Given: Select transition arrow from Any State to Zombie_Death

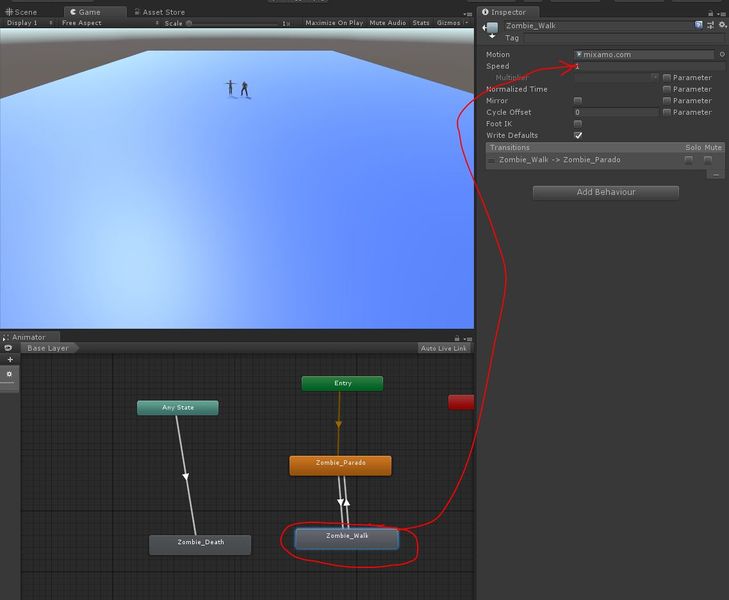Looking at the screenshot, I should click(186, 476).
